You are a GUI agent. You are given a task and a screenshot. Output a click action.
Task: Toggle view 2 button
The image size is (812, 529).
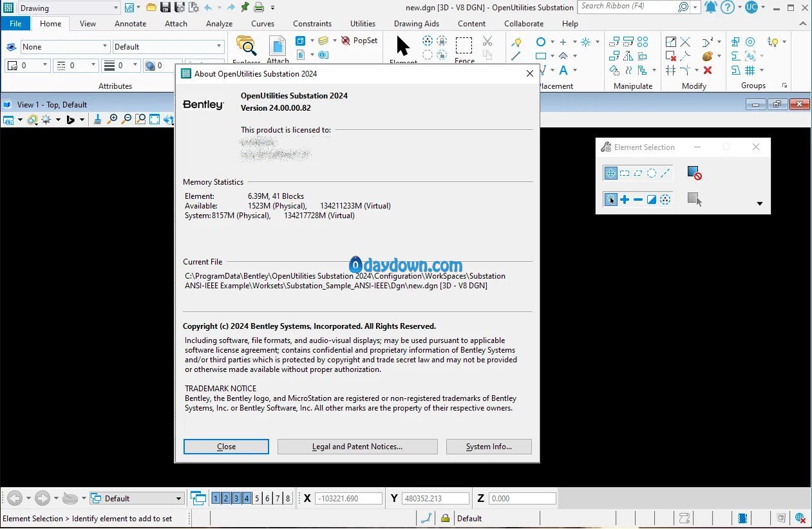226,498
